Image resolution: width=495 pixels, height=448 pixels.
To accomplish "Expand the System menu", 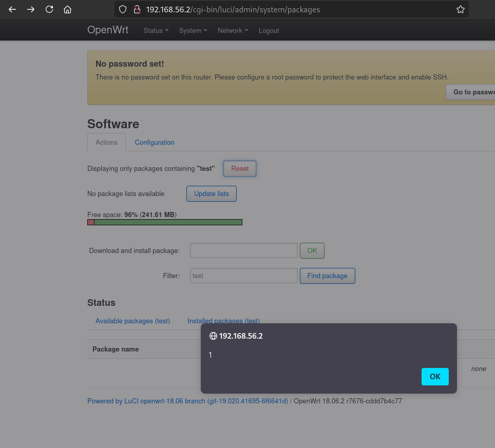I will pos(193,31).
